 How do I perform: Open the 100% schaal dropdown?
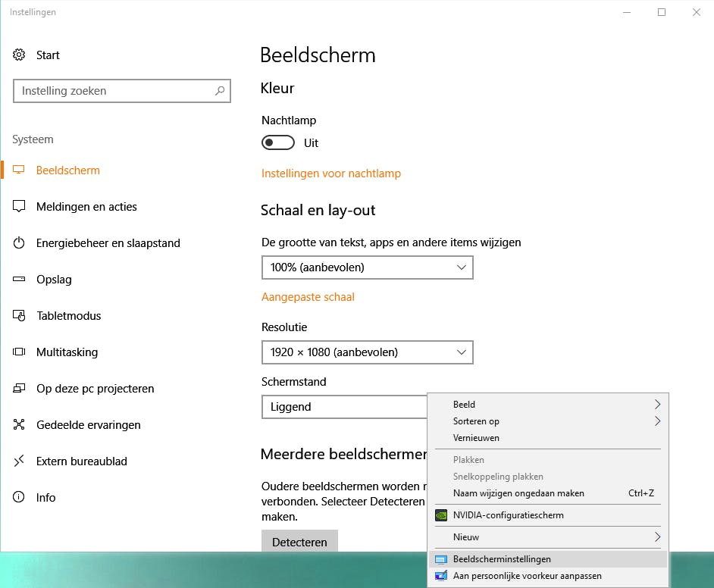[x=367, y=267]
